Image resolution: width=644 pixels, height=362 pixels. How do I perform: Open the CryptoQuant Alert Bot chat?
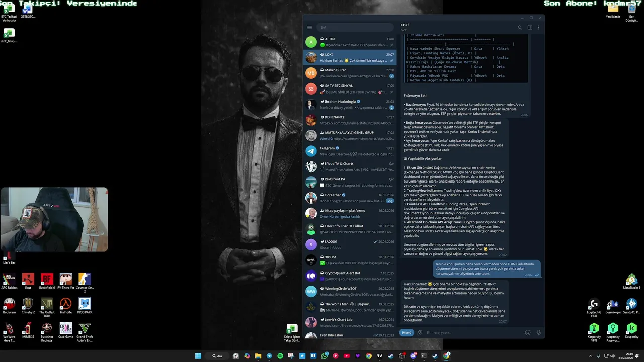tap(350, 276)
